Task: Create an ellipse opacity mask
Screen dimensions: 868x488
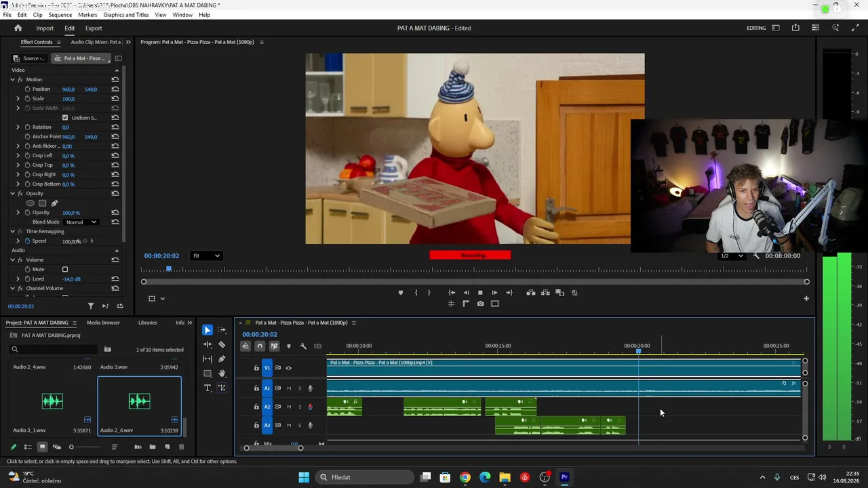Action: tap(30, 203)
